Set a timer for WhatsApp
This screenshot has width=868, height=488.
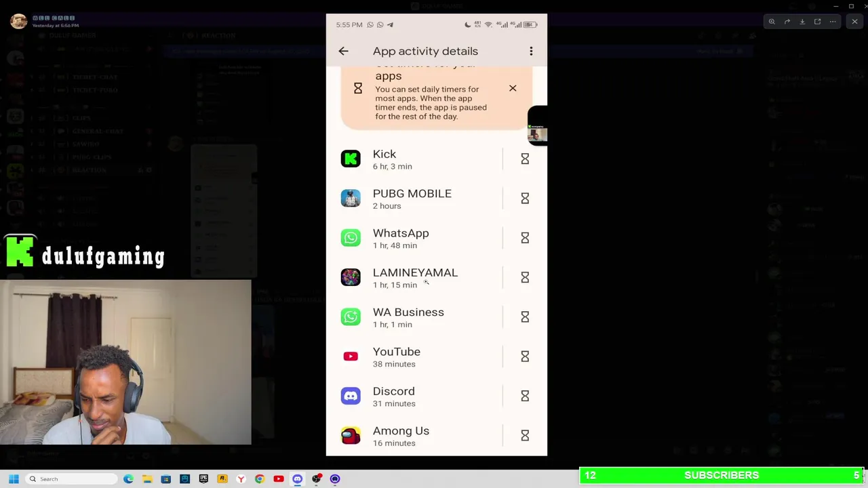click(x=525, y=238)
